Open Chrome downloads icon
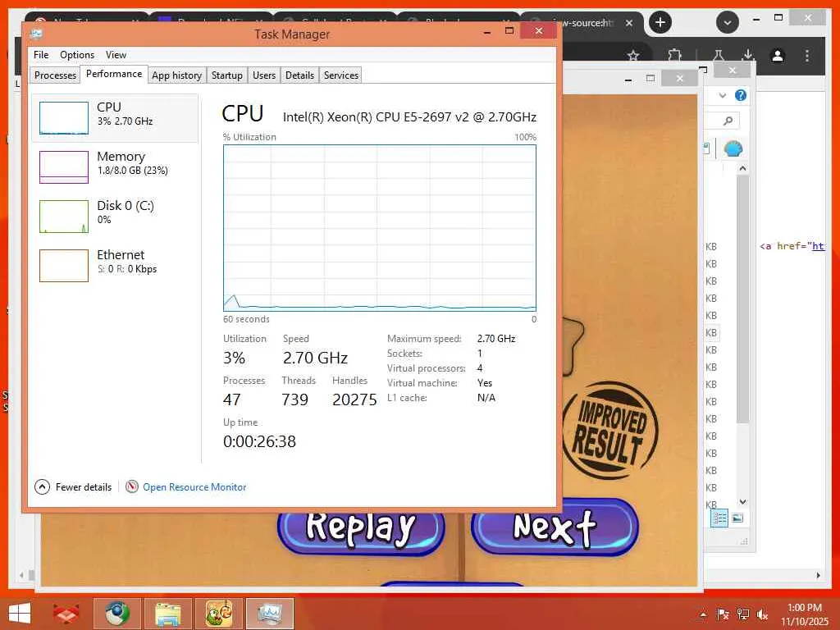Screen dimensions: 840x630 pyautogui.click(x=748, y=55)
